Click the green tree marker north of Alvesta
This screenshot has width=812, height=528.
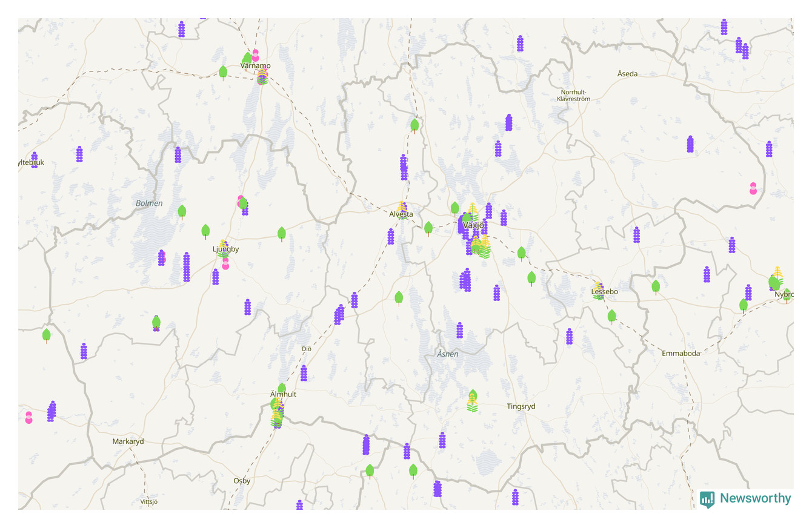coord(414,126)
